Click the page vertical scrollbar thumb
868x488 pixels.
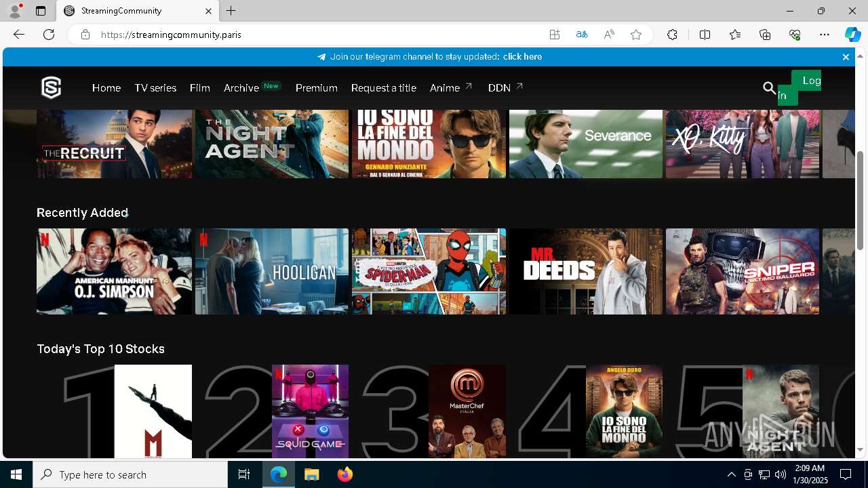(x=861, y=200)
